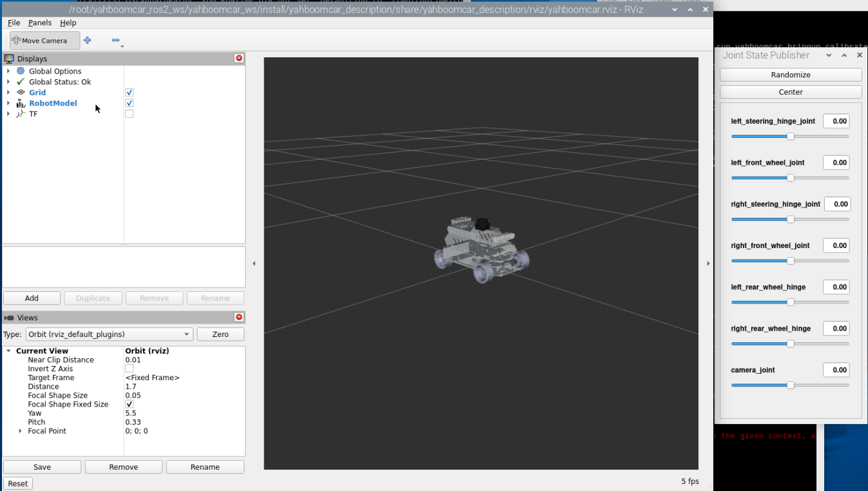
Task: Close the Views panel via red icon
Action: pyautogui.click(x=239, y=317)
